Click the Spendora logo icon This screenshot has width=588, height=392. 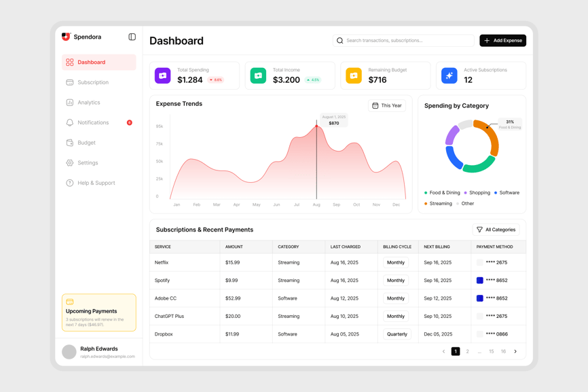click(66, 37)
